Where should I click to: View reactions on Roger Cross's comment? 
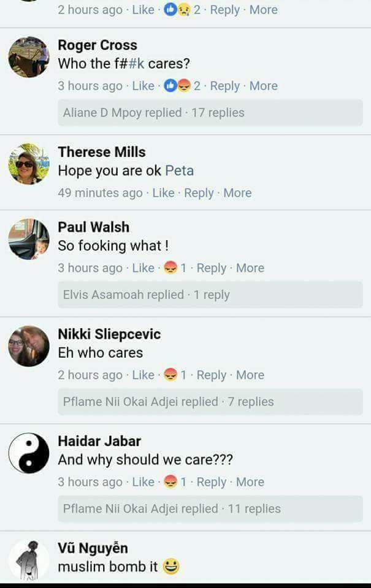tap(182, 86)
